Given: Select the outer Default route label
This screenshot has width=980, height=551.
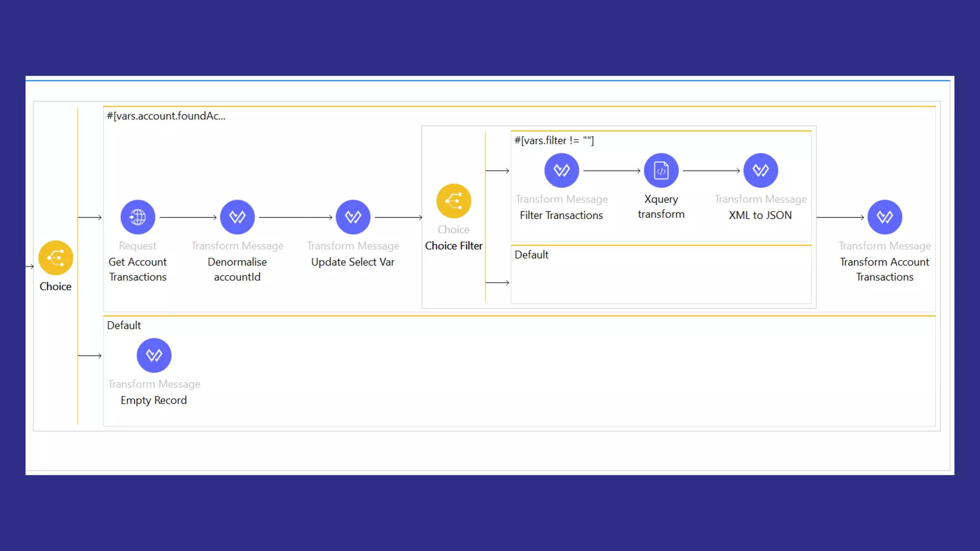Looking at the screenshot, I should (x=124, y=326).
